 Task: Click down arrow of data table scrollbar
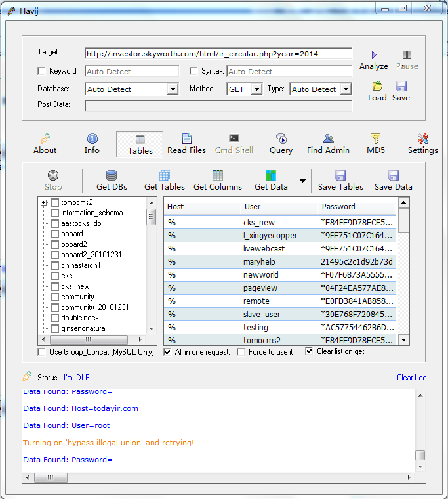point(403,340)
